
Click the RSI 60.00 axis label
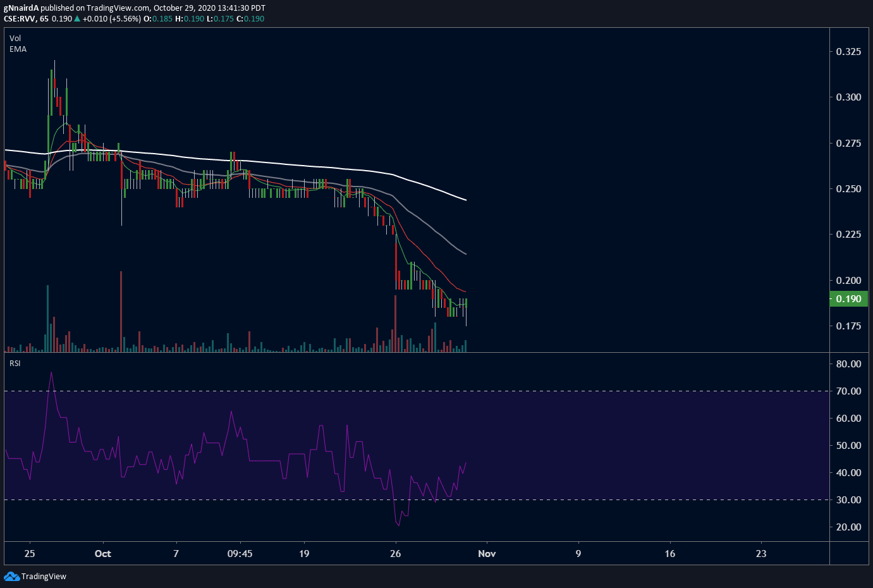click(x=848, y=418)
